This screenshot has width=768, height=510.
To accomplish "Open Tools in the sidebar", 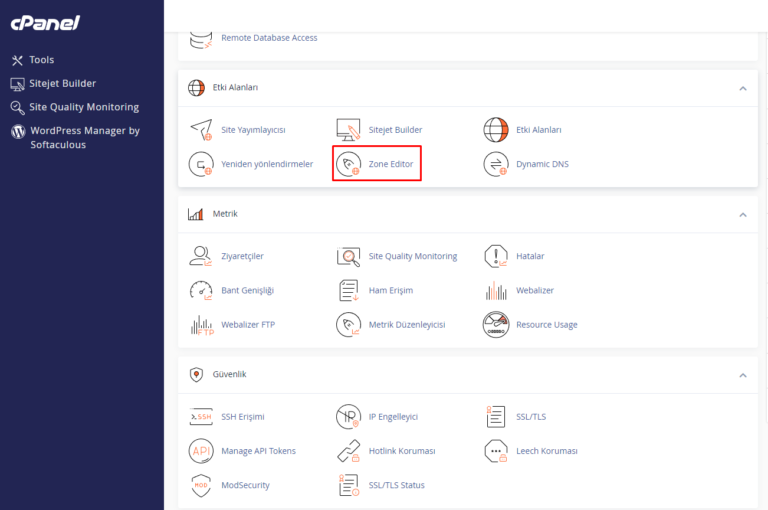I will pos(41,60).
